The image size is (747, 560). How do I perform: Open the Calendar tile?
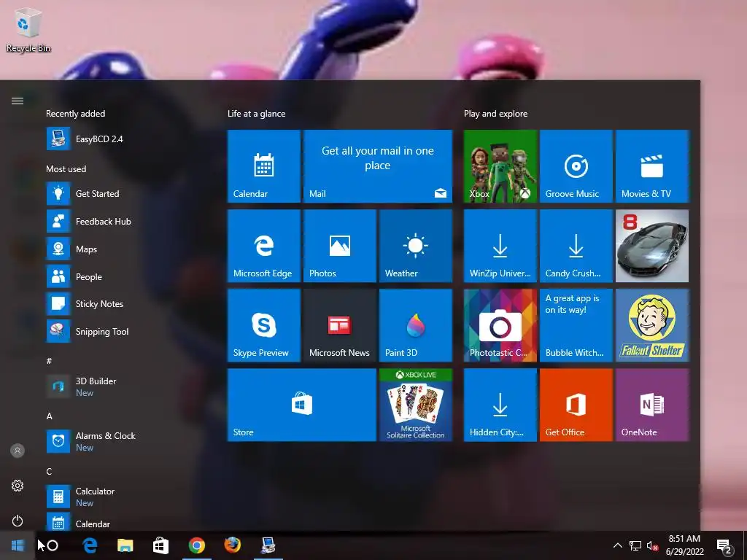coord(263,166)
